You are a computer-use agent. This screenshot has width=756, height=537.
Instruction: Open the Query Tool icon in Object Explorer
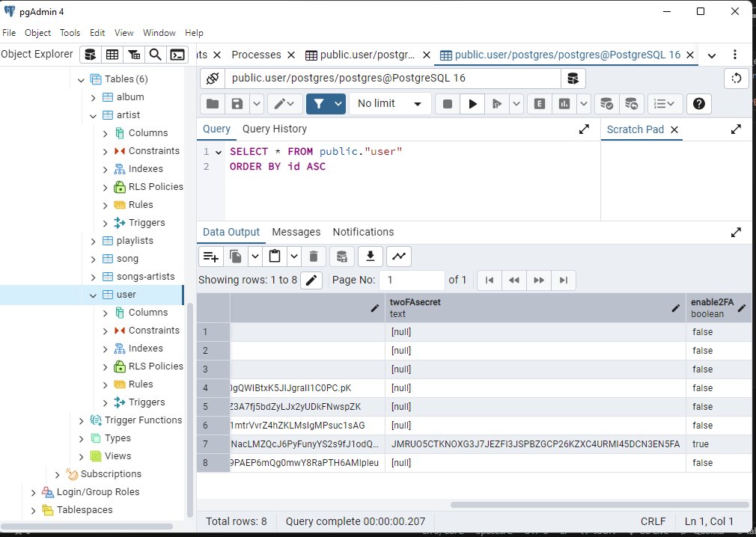[90, 55]
